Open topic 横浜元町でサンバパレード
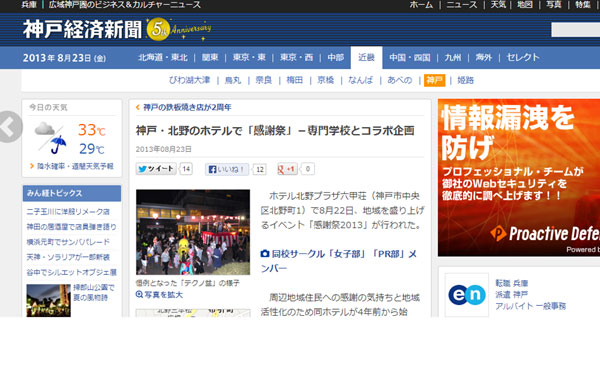Viewport: 600px width, 383px height. pyautogui.click(x=68, y=242)
